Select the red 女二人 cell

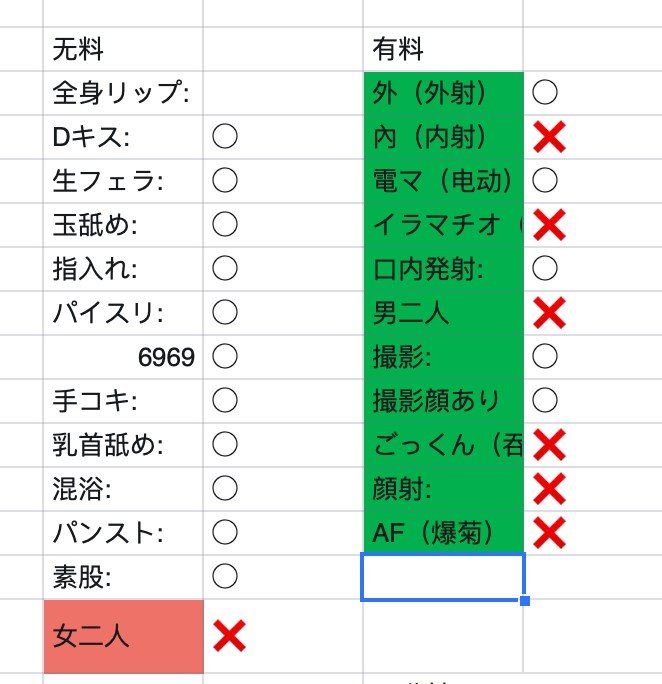124,636
